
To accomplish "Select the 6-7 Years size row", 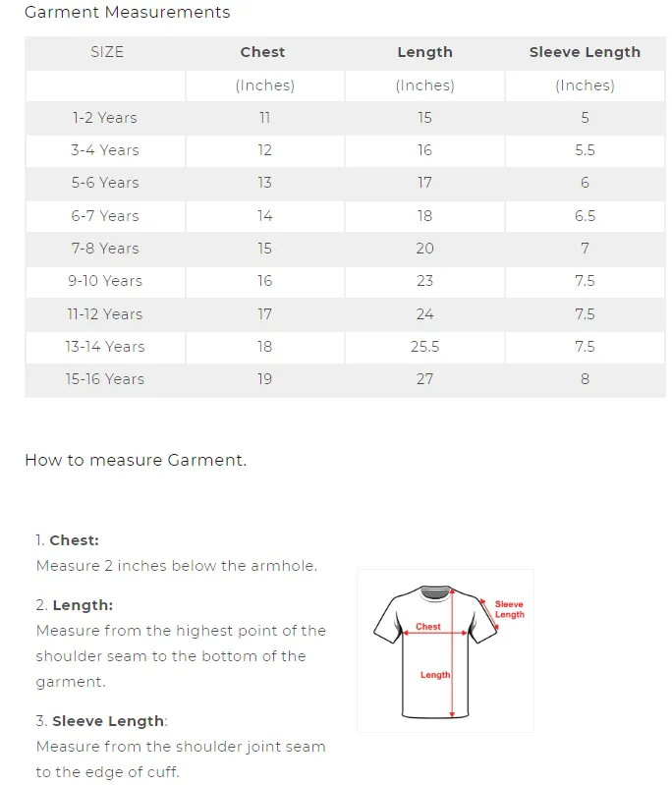I will tap(104, 216).
